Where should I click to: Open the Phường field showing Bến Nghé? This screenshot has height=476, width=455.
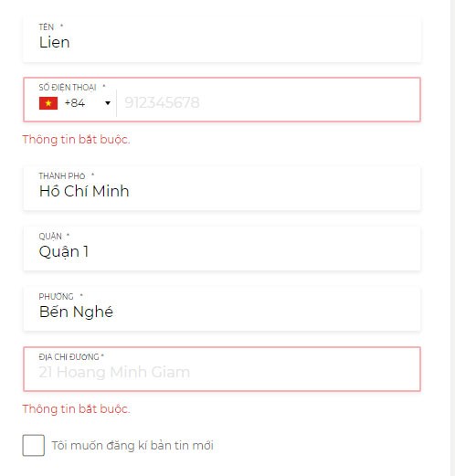[222, 309]
